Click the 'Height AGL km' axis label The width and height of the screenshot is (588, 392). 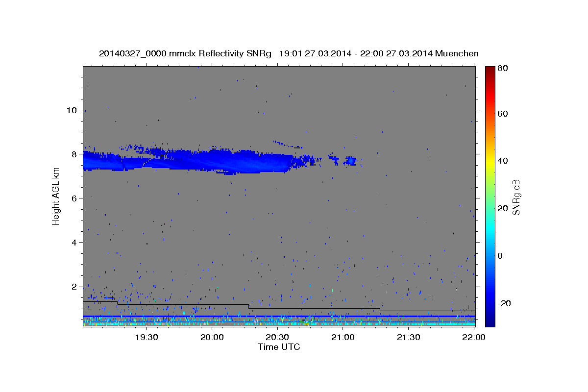[x=56, y=196]
